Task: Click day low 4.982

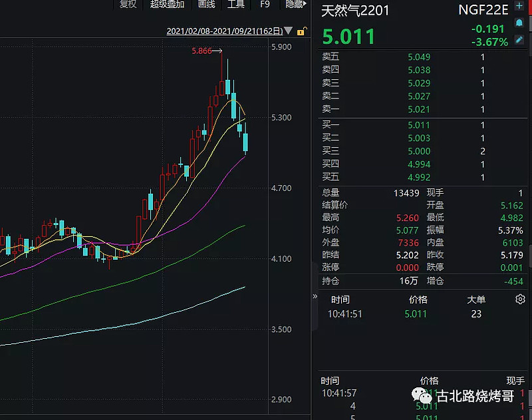Action: pos(511,218)
